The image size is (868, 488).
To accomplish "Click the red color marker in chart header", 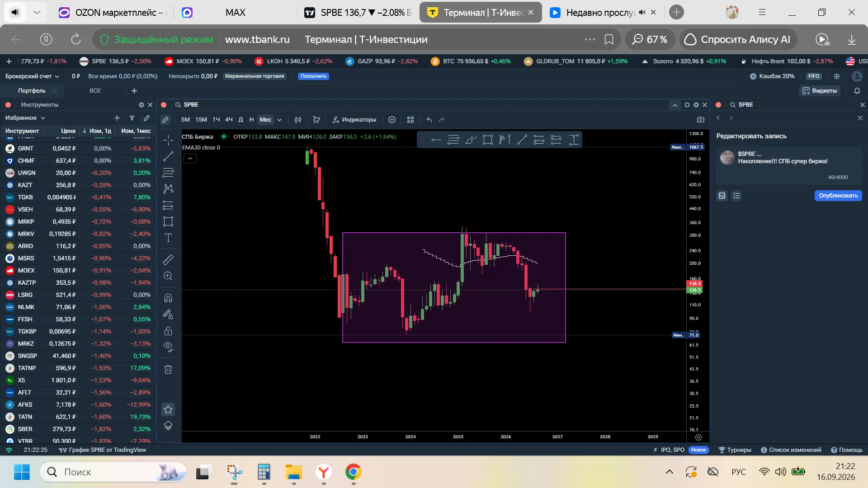I will [x=164, y=105].
